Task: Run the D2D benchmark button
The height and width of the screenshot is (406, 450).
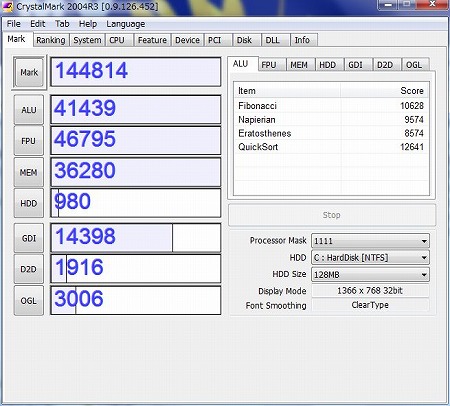Action: (29, 269)
